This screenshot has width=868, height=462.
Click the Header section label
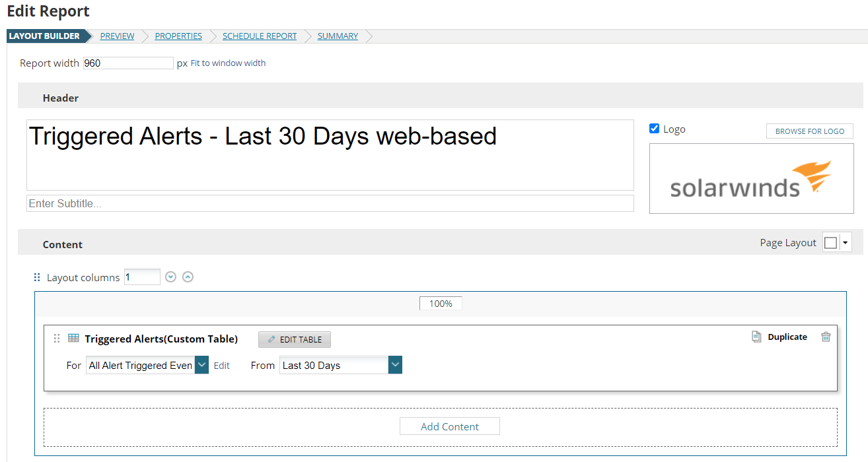pyautogui.click(x=61, y=98)
